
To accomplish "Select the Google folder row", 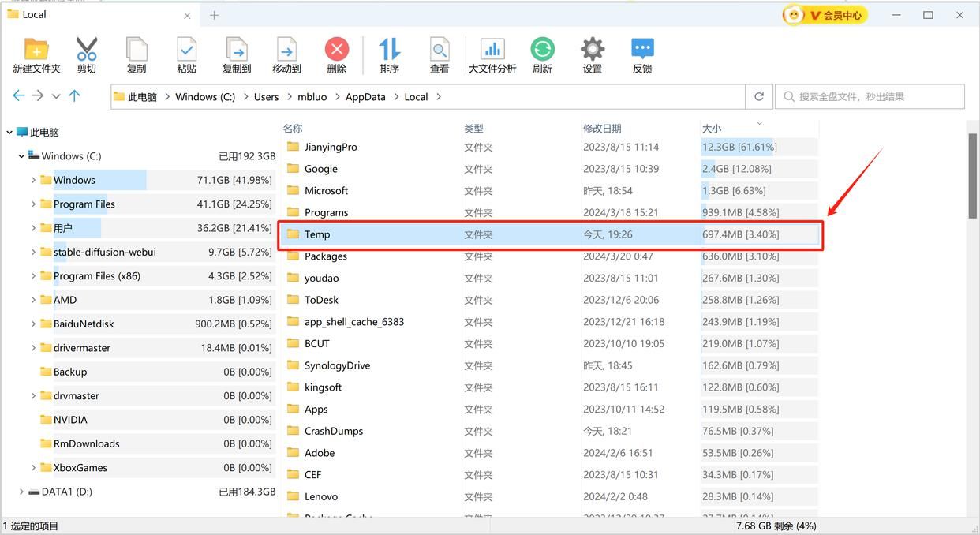I will 549,169.
